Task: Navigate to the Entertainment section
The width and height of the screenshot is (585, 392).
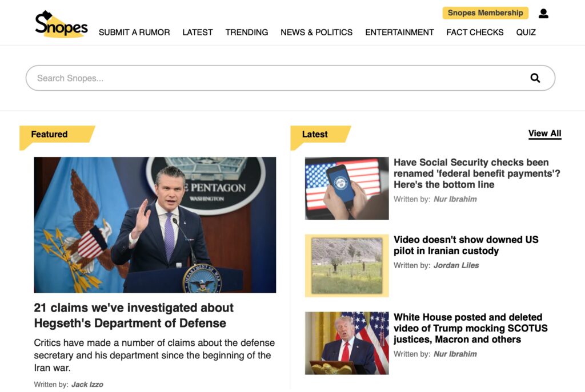Action: (399, 33)
